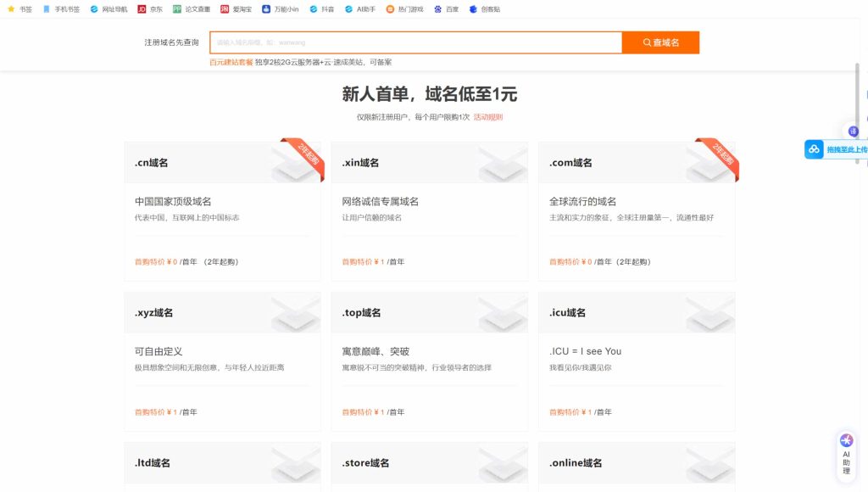Click the purple 译 translate icon

coord(853,131)
